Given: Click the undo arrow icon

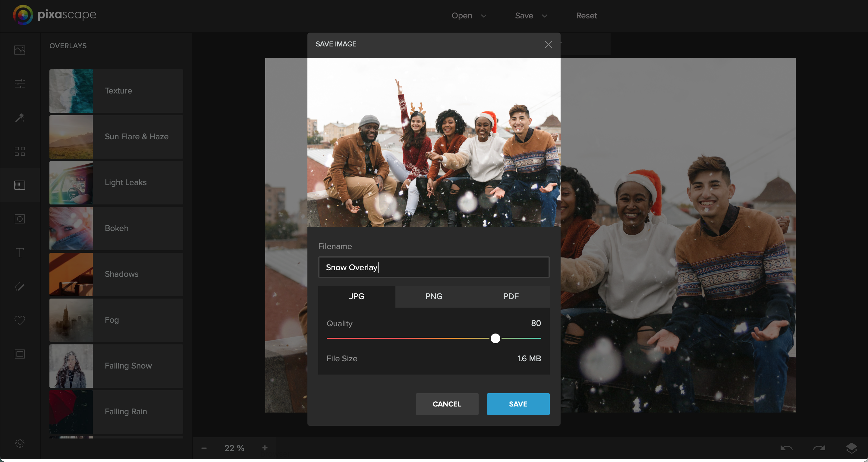Looking at the screenshot, I should click(786, 448).
